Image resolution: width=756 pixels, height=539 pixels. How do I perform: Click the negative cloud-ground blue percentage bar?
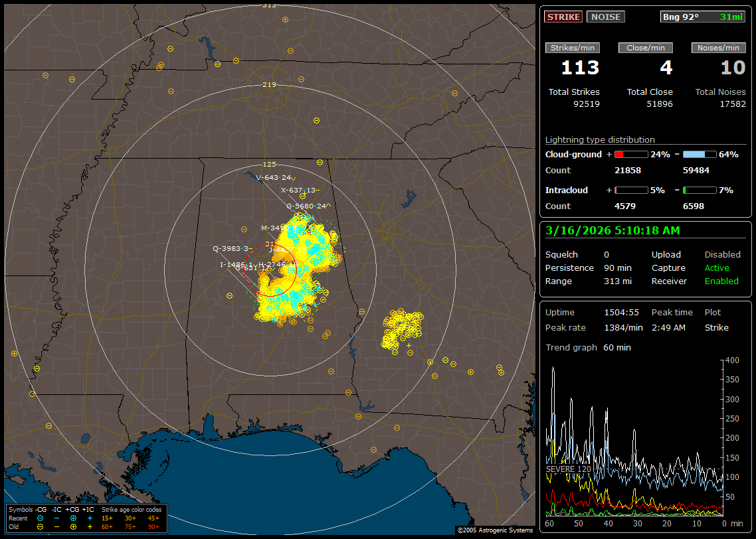click(700, 155)
